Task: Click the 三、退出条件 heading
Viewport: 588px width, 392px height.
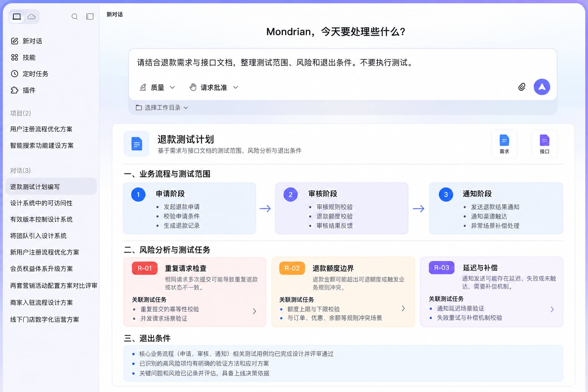Action: pos(147,338)
